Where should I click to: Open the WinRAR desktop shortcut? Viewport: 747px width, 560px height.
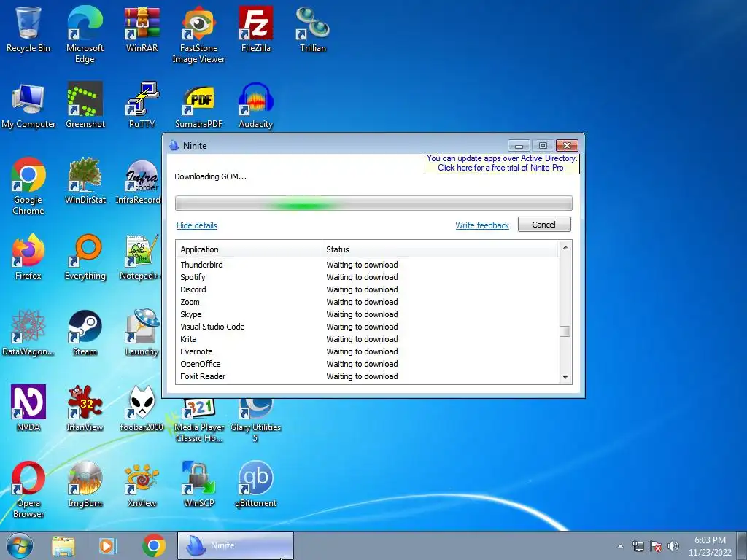click(x=142, y=29)
